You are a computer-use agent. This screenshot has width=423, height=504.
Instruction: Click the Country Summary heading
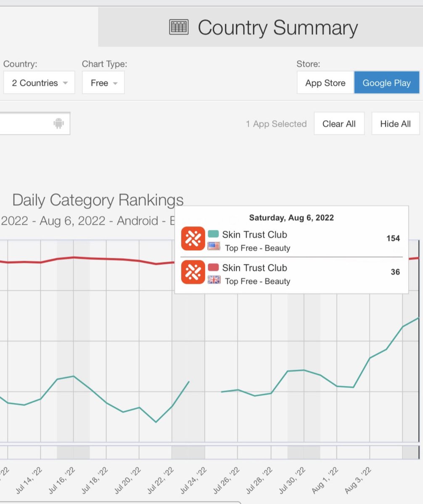click(x=278, y=28)
